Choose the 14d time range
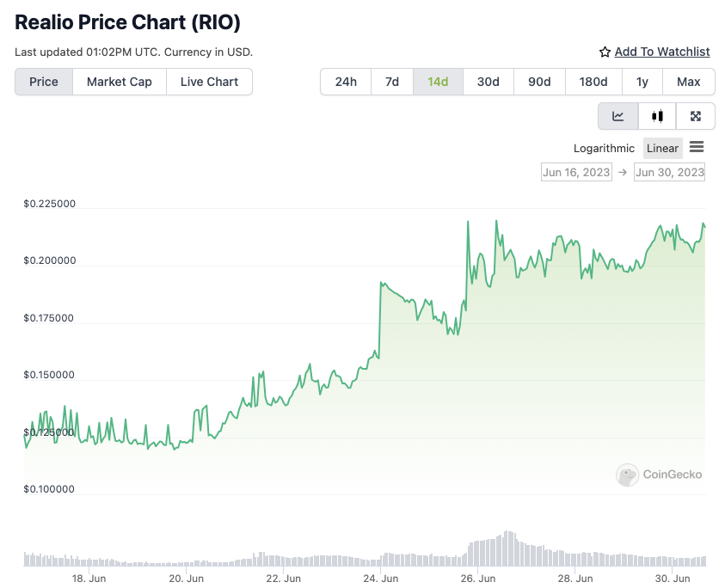The height and width of the screenshot is (588, 725). [438, 82]
